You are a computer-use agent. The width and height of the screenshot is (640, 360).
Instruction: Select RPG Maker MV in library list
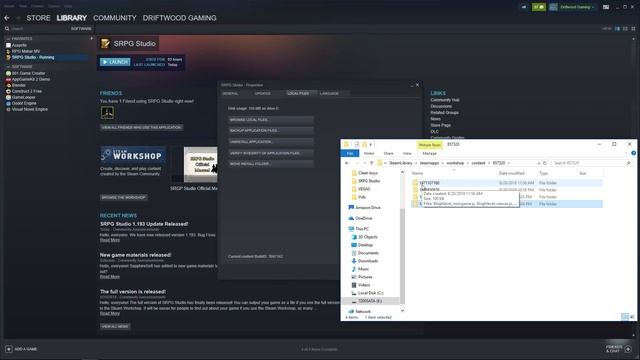tap(26, 51)
